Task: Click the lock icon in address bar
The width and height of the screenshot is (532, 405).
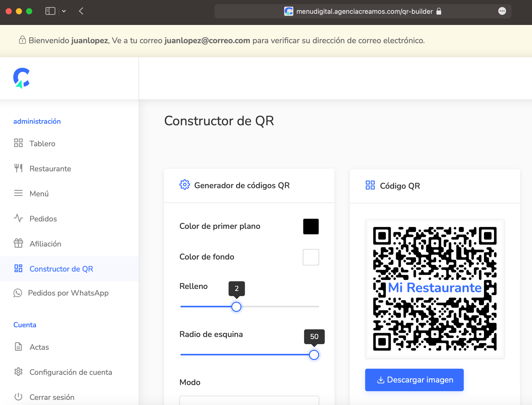Action: (x=439, y=11)
